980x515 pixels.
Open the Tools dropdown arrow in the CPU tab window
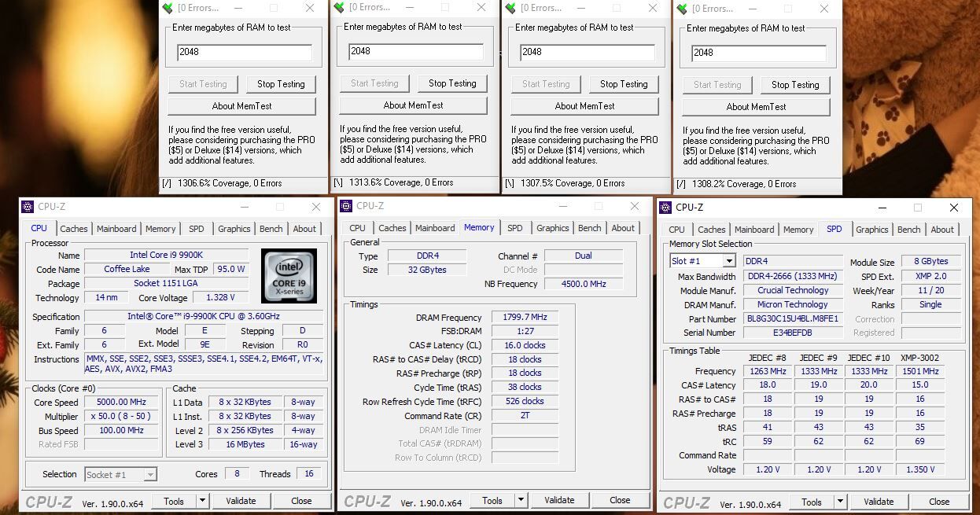[202, 501]
